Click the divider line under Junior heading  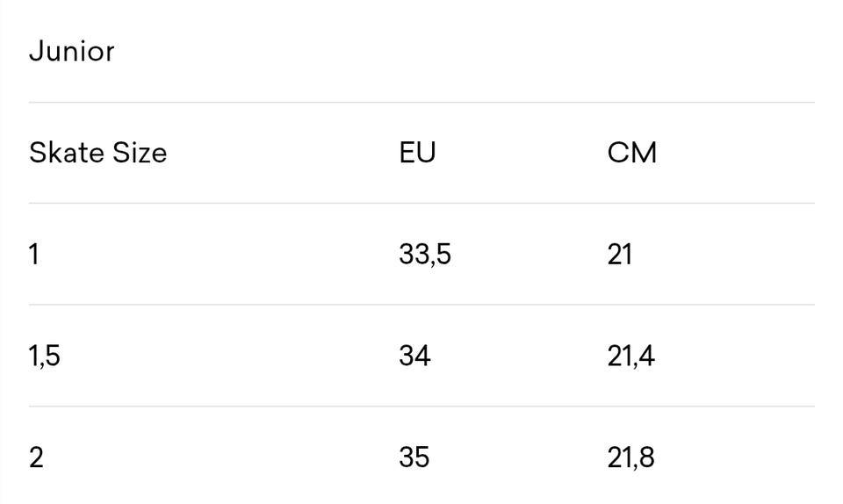click(x=421, y=102)
